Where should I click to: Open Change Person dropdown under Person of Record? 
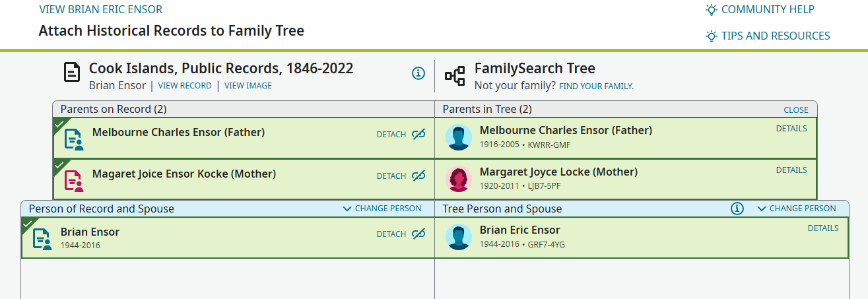click(x=382, y=209)
